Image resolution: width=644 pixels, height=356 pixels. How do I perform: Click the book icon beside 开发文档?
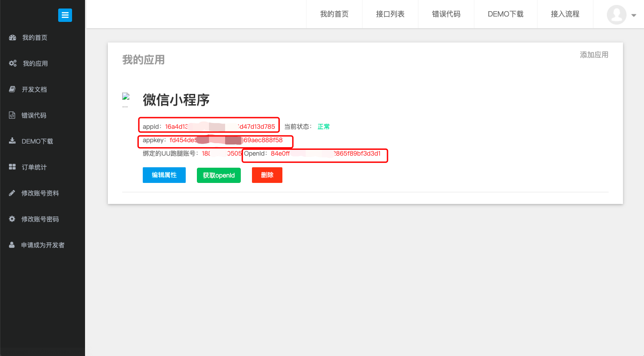12,89
